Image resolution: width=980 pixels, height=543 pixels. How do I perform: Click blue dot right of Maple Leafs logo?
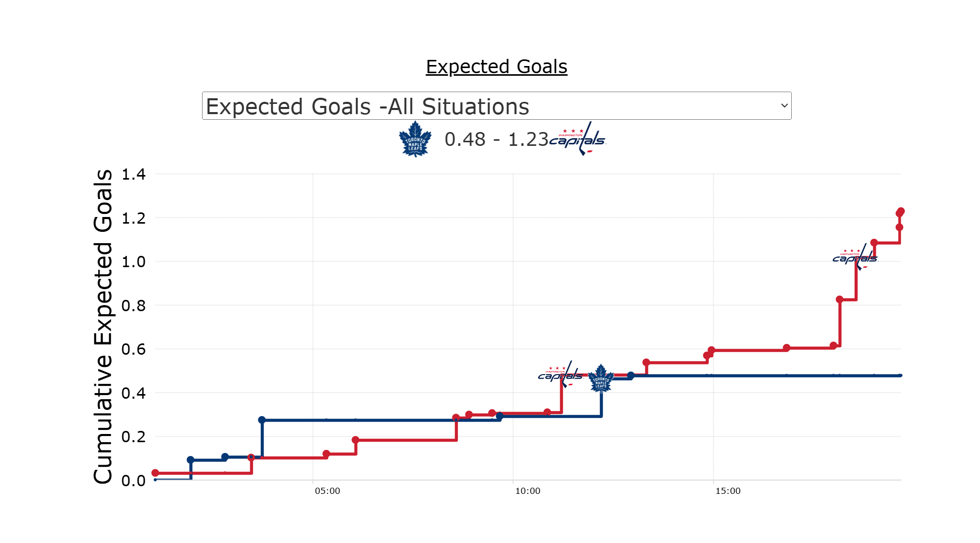pos(631,376)
